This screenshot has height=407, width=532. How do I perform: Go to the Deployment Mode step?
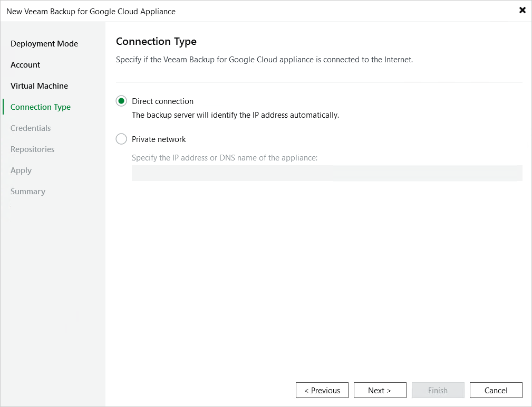(x=44, y=43)
